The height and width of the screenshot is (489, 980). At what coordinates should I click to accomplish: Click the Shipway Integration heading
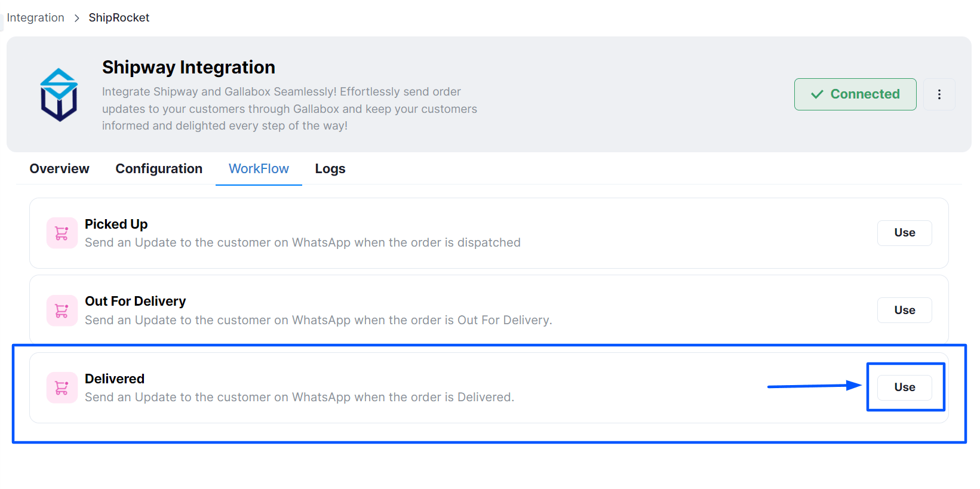(189, 67)
